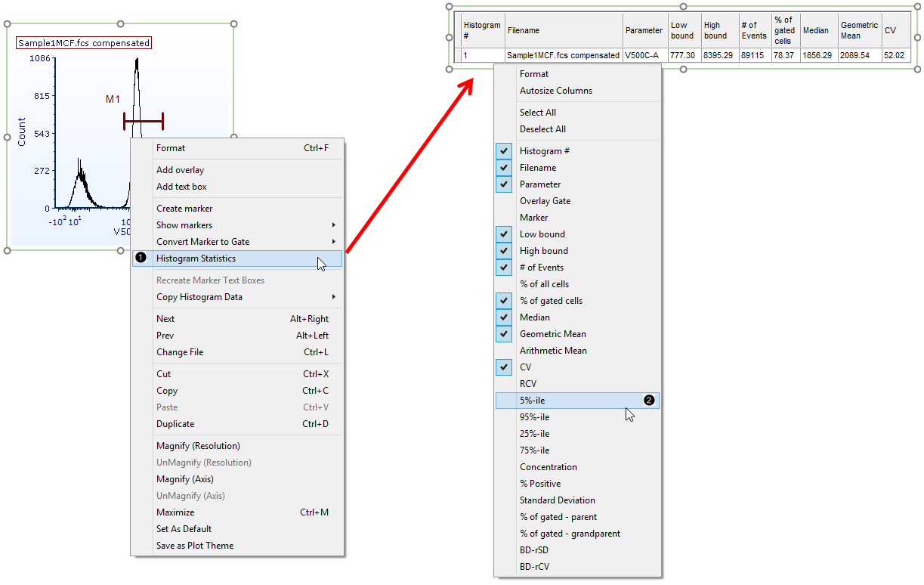Enable the Arithmetic Mean statistic
924x585 pixels.
point(552,351)
